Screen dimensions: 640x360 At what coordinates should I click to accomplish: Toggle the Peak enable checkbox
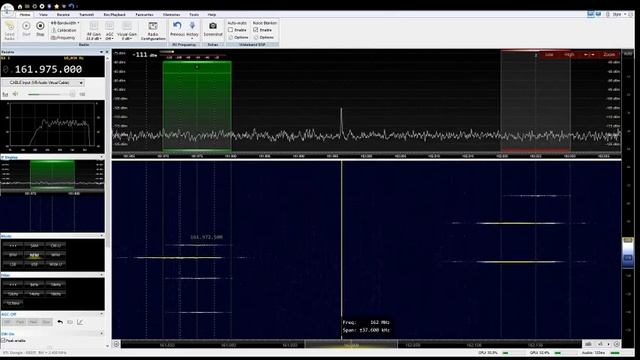[3, 340]
